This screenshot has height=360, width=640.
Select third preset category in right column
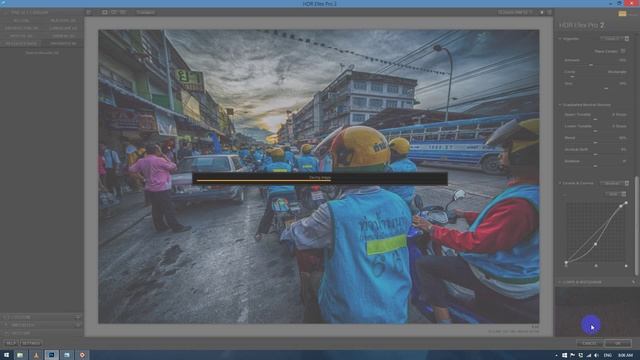click(63, 36)
